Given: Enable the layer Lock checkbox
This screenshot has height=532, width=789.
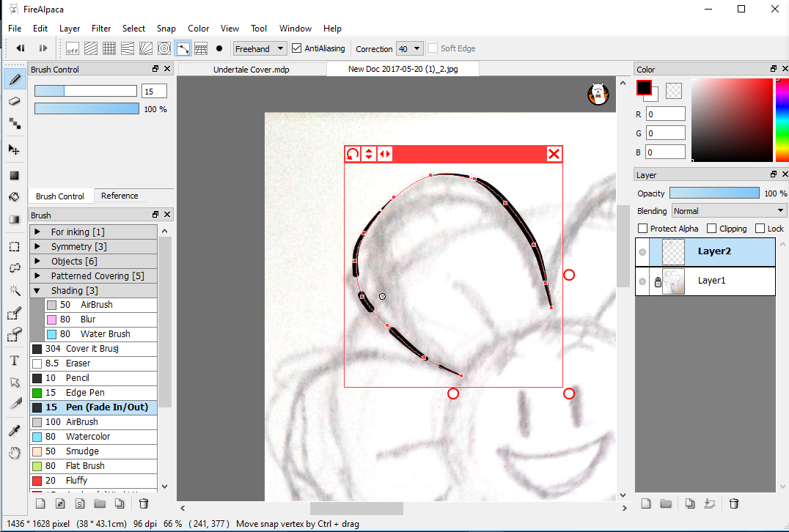Looking at the screenshot, I should click(x=760, y=229).
